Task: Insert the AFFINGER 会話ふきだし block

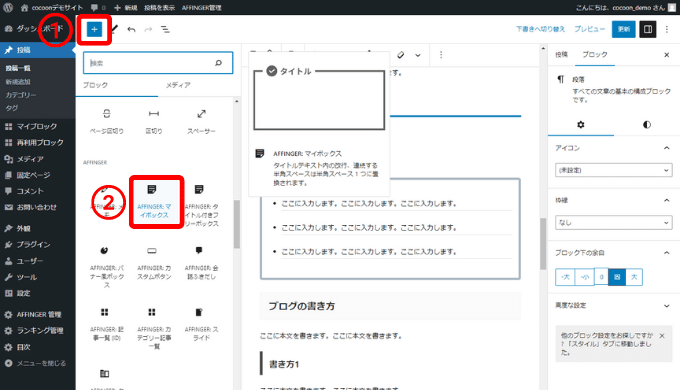Action: pyautogui.click(x=201, y=263)
